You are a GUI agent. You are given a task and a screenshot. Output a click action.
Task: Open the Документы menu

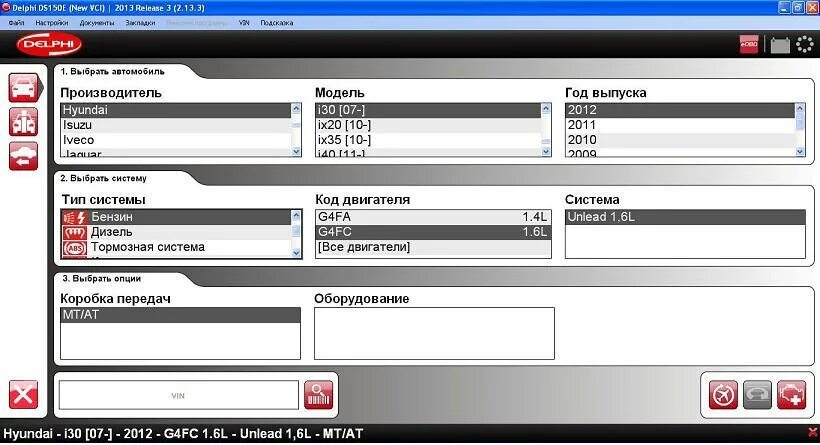pos(97,23)
